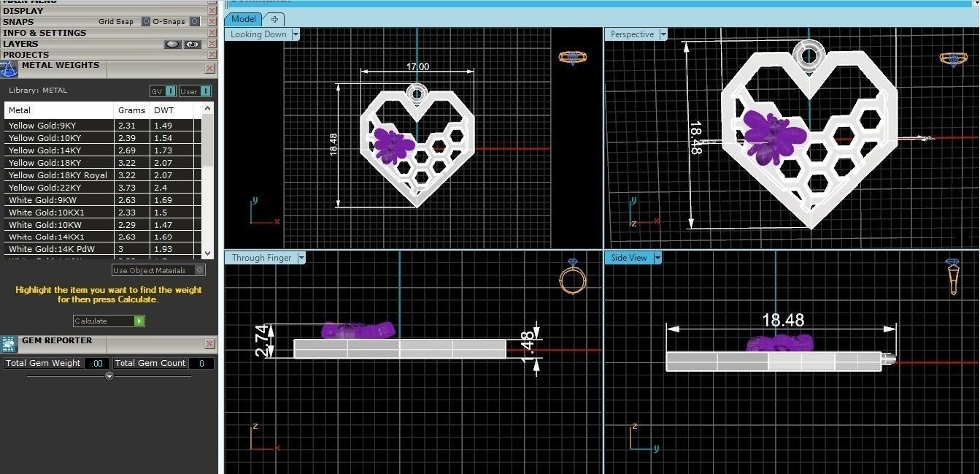Select the White Gold:14KX1 row
Image resolution: width=980 pixels, height=474 pixels.
[x=103, y=237]
